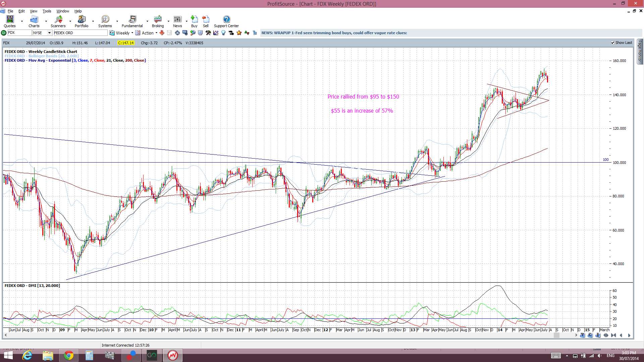Open the Tools menu
Viewport: 644px width, 362px height.
coord(47,11)
